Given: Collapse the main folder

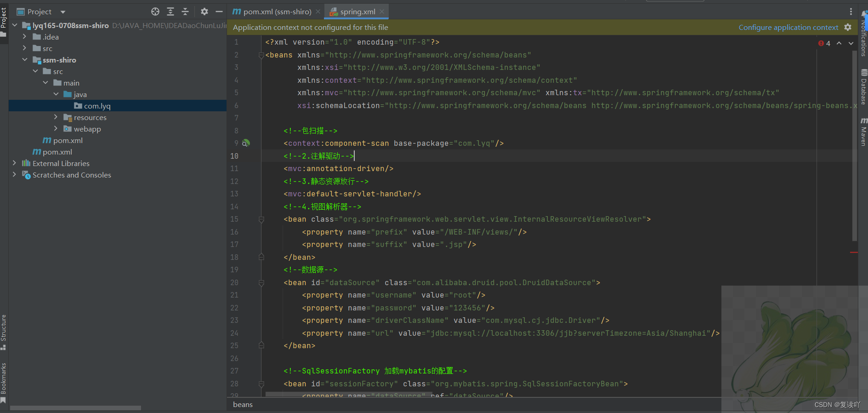Looking at the screenshot, I should pyautogui.click(x=45, y=83).
